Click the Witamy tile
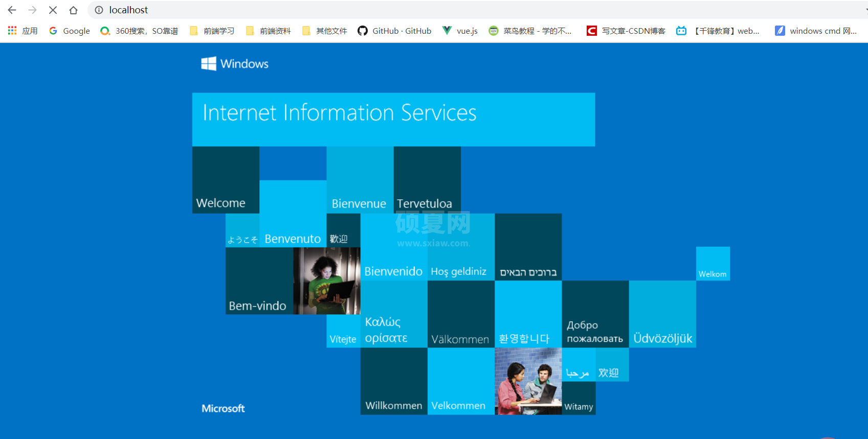Screen dimensions: 868x439 578,398
